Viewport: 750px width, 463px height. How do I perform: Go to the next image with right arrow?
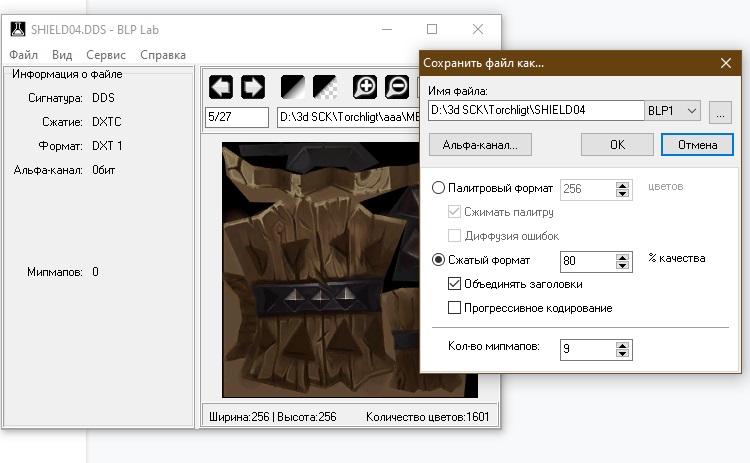coord(252,87)
